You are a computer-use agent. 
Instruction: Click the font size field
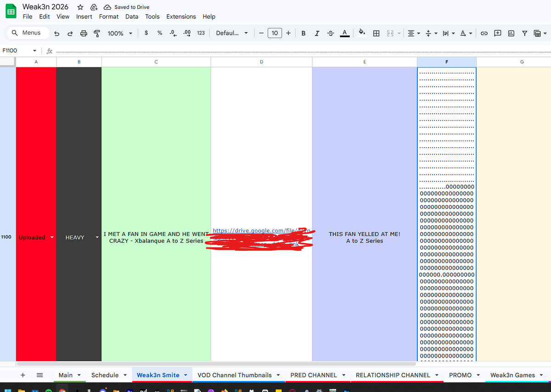[275, 33]
